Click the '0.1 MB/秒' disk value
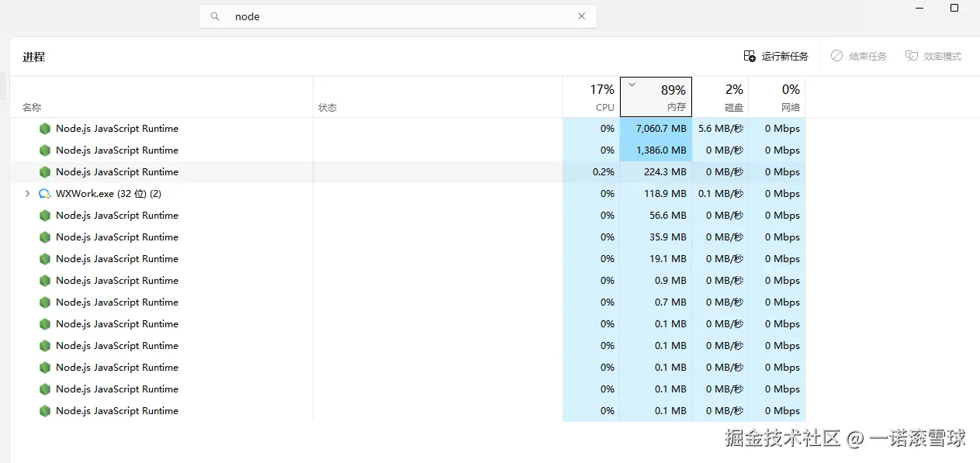This screenshot has height=463, width=980. click(721, 194)
